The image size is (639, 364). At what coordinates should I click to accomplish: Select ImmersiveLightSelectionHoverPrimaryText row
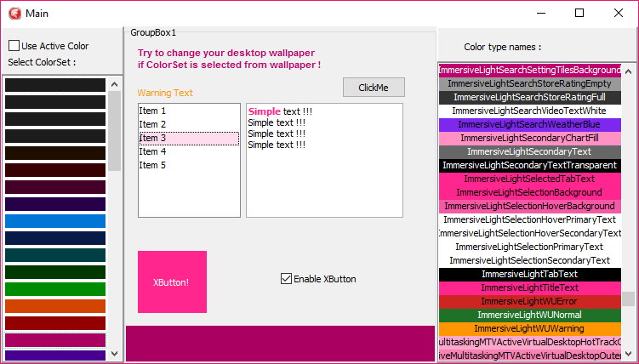point(530,220)
